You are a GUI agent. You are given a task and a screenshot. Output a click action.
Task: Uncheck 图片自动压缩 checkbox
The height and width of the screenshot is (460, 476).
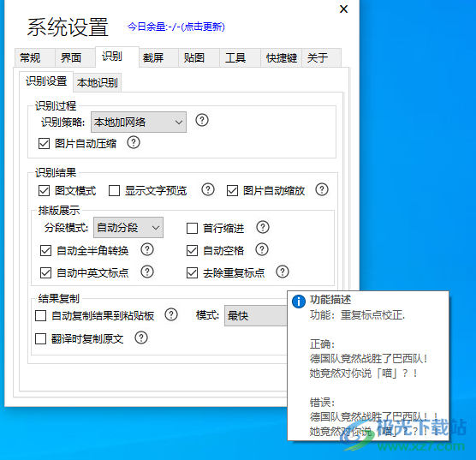click(44, 143)
